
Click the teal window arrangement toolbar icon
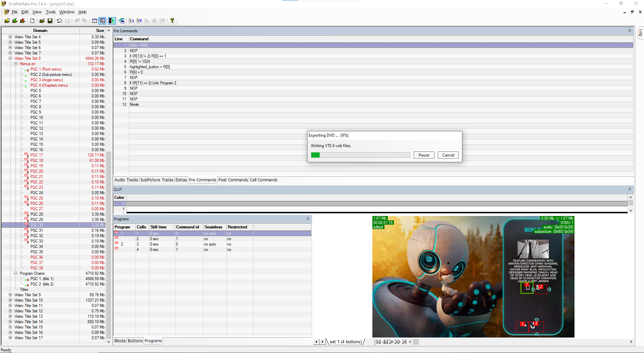(x=122, y=21)
